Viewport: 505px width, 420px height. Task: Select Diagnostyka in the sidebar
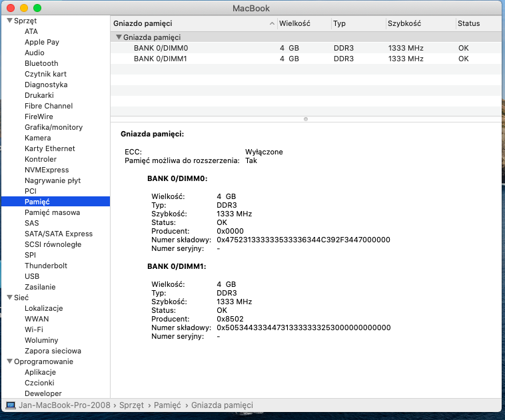(46, 85)
